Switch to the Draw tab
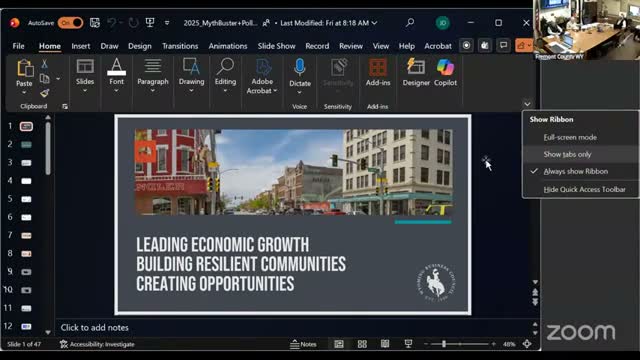The height and width of the screenshot is (360, 640). (x=109, y=46)
